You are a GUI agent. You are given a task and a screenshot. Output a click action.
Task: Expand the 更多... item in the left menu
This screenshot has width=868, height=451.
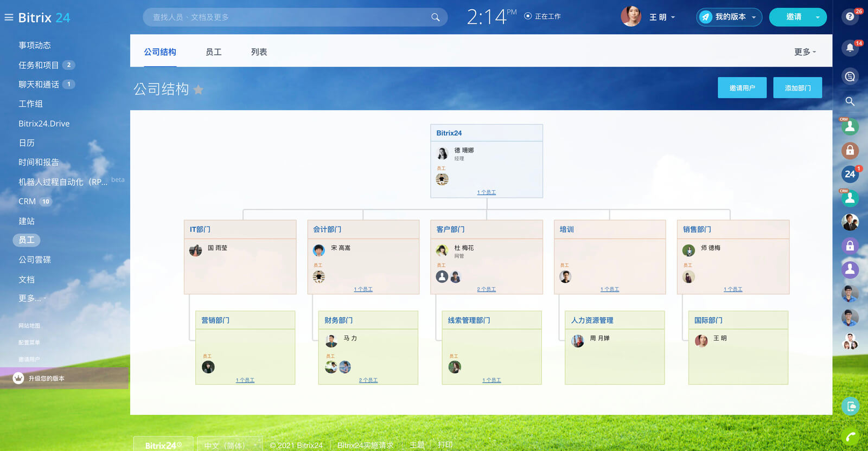pos(32,298)
